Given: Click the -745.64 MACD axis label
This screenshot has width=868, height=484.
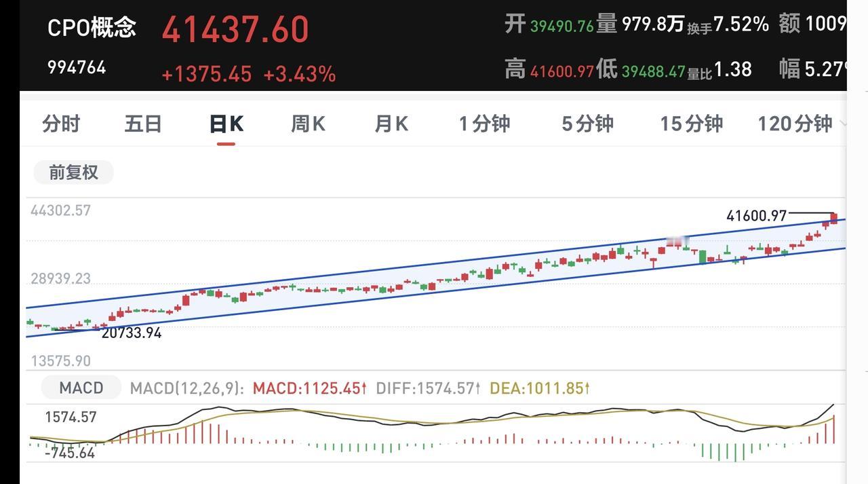Looking at the screenshot, I should tap(70, 453).
